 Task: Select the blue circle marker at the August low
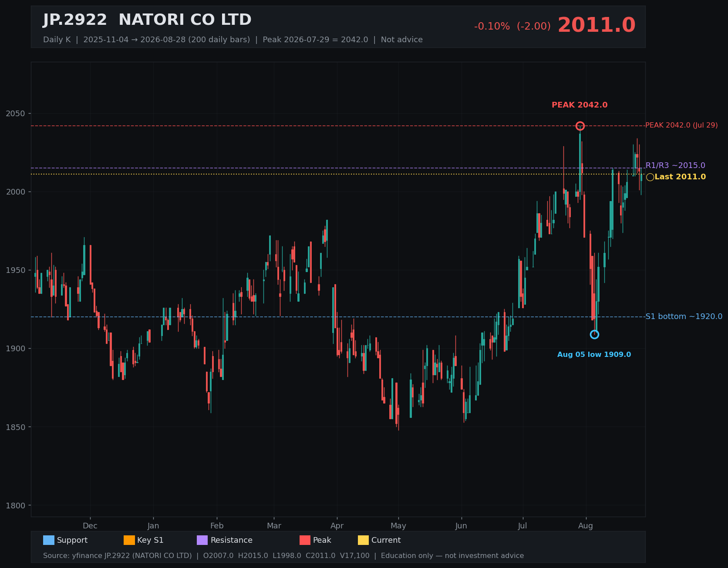pyautogui.click(x=594, y=334)
